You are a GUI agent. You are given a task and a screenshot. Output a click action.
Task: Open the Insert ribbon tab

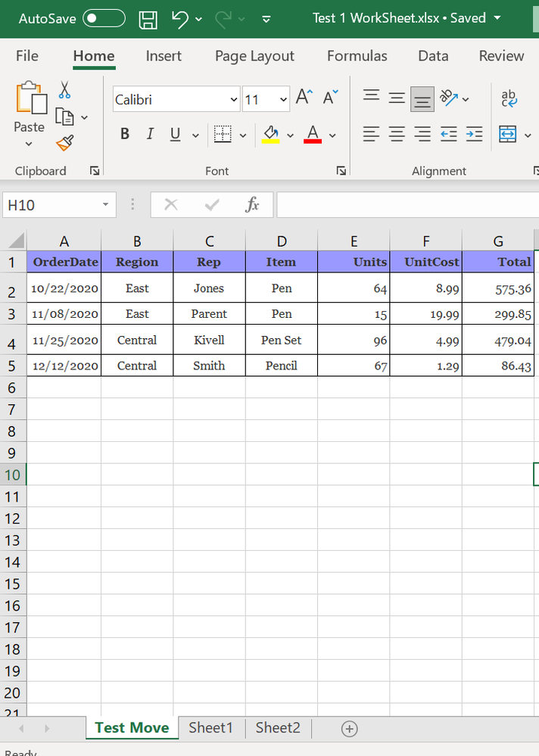coord(164,56)
